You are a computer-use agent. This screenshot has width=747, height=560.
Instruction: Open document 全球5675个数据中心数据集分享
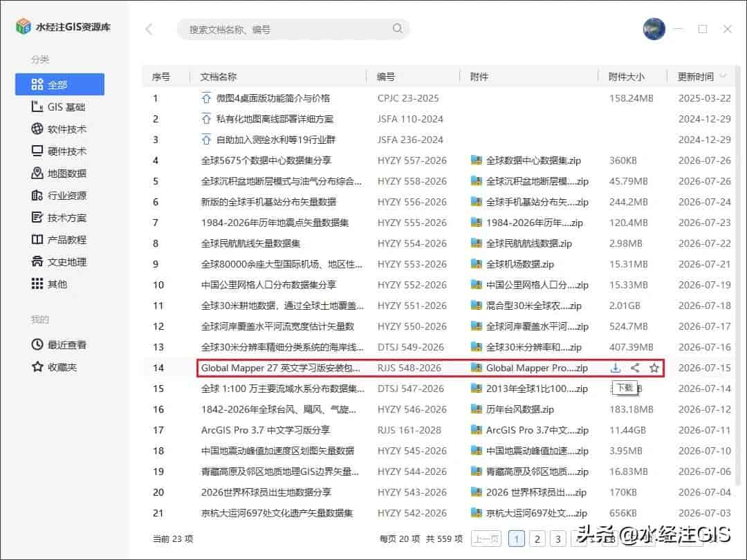(x=266, y=160)
